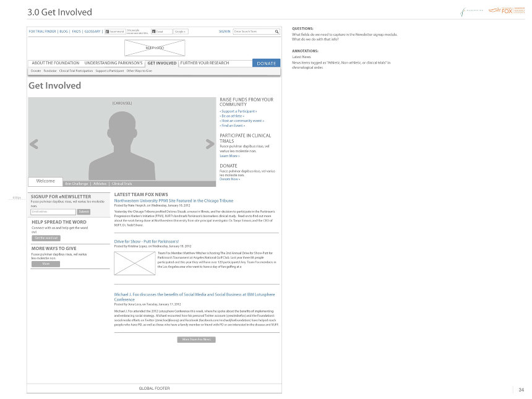The image size is (532, 399).
Task: Select the Get Involved nav tab
Action: coord(162,64)
